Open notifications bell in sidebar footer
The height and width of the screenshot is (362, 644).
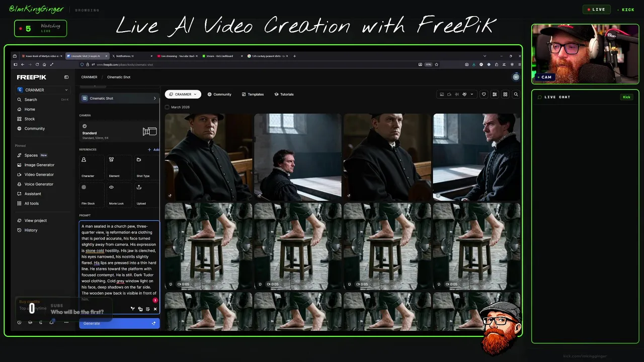pos(51,322)
